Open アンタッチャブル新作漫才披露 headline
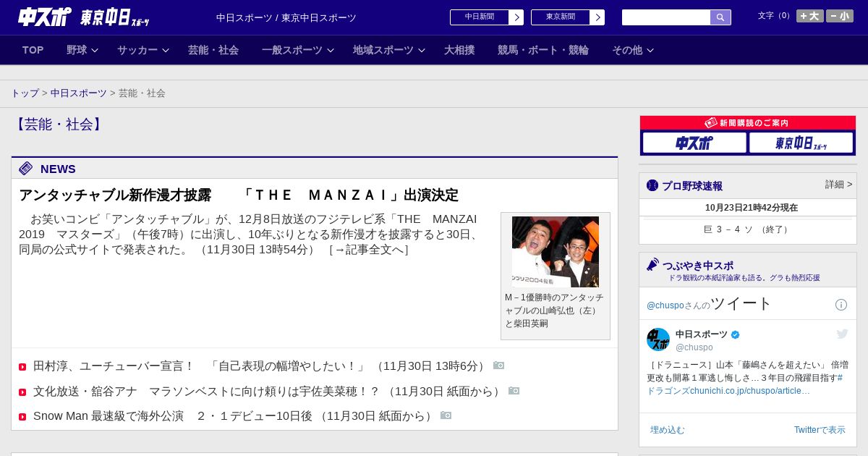Screen dimensions: 868x456 pyautogui.click(x=239, y=195)
